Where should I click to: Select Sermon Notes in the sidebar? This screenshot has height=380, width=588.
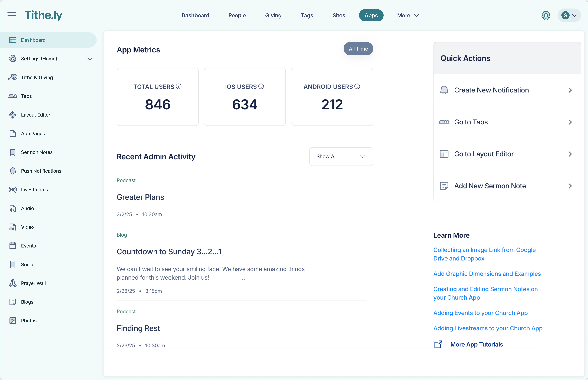coord(37,152)
